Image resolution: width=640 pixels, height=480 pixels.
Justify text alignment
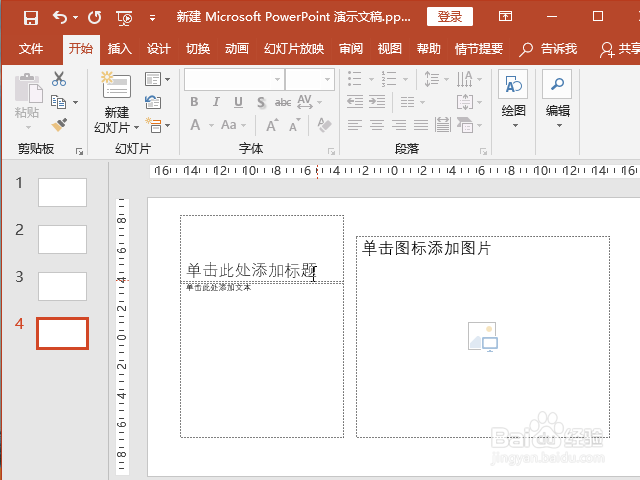(x=421, y=125)
